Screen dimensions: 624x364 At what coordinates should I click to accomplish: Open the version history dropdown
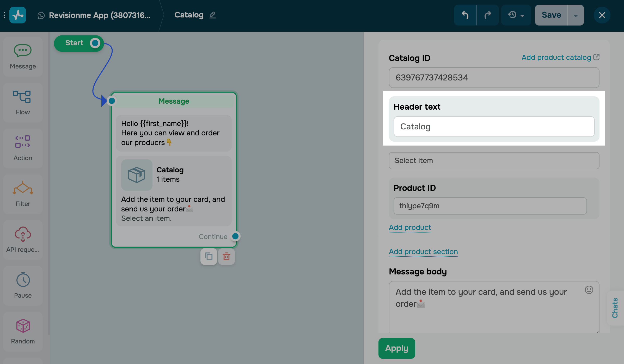click(x=516, y=15)
